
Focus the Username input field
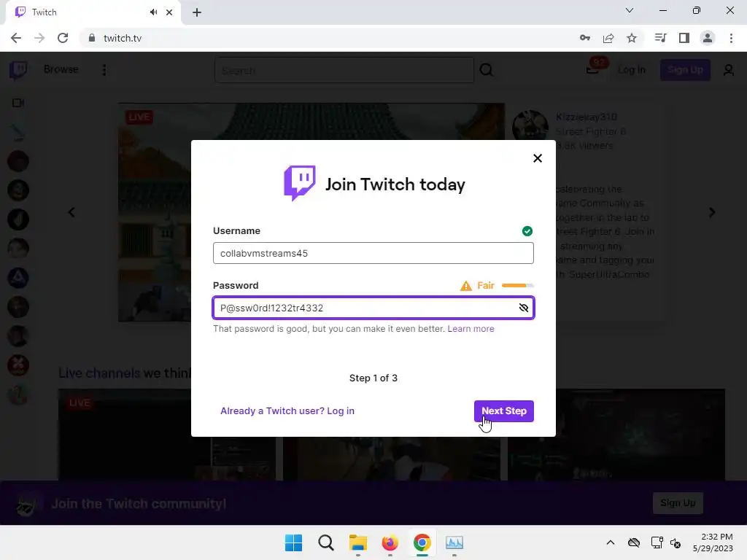[x=373, y=253]
